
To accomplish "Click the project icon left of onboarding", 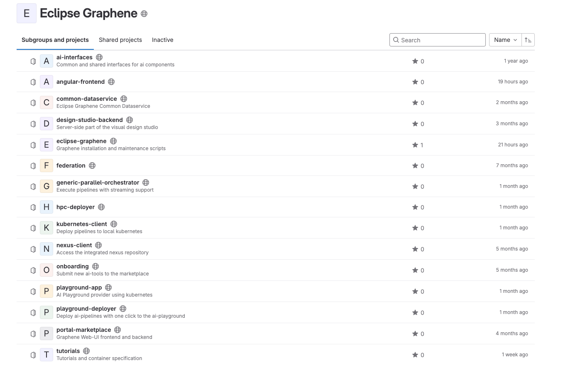I will pyautogui.click(x=33, y=270).
